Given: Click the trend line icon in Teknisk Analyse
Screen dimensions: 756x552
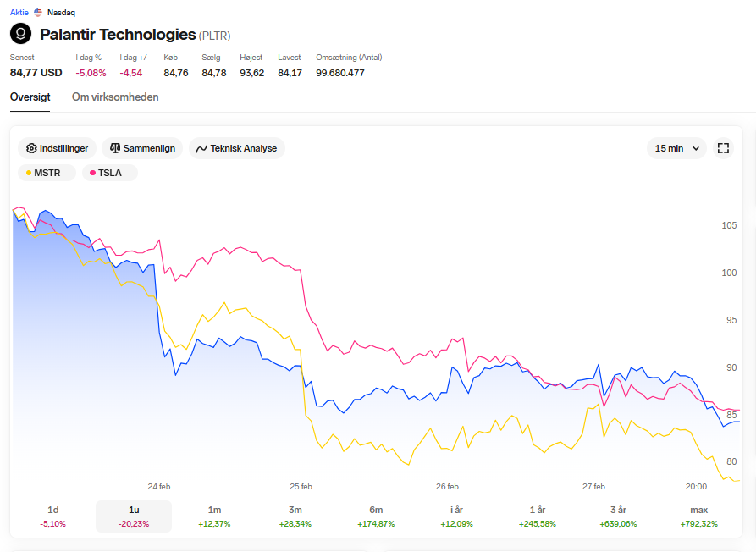Looking at the screenshot, I should point(201,148).
